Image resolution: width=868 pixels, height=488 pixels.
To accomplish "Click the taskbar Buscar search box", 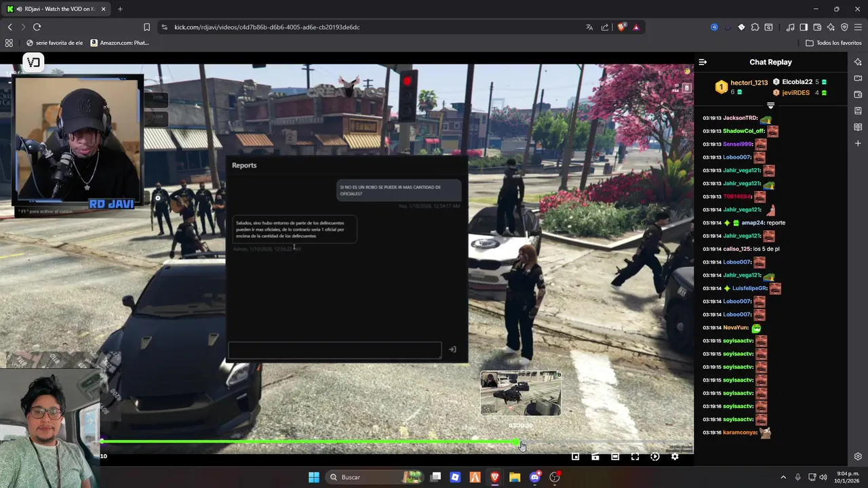I will point(373,477).
